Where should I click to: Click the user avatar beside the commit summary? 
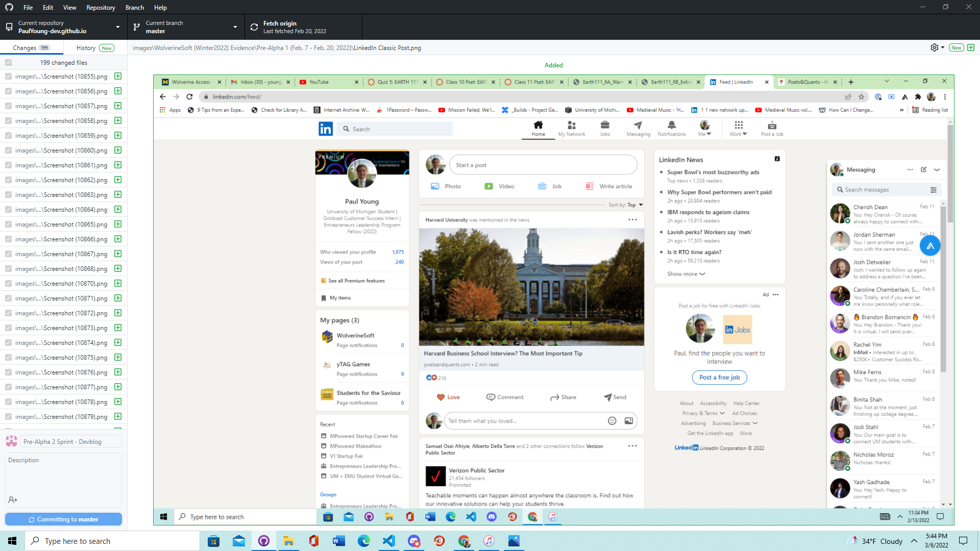(11, 441)
